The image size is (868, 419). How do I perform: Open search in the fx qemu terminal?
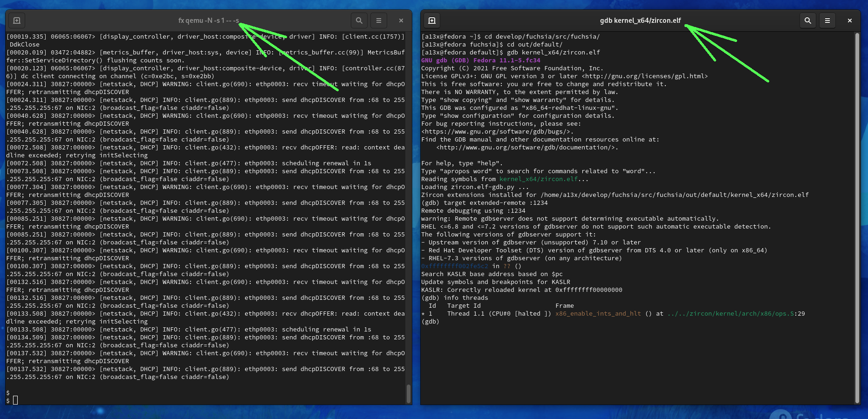[x=359, y=20]
